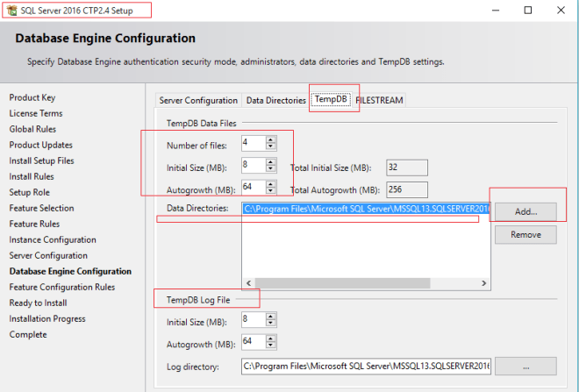Increase data files Initial Size up arrow
Image resolution: width=579 pixels, height=392 pixels.
(x=271, y=161)
